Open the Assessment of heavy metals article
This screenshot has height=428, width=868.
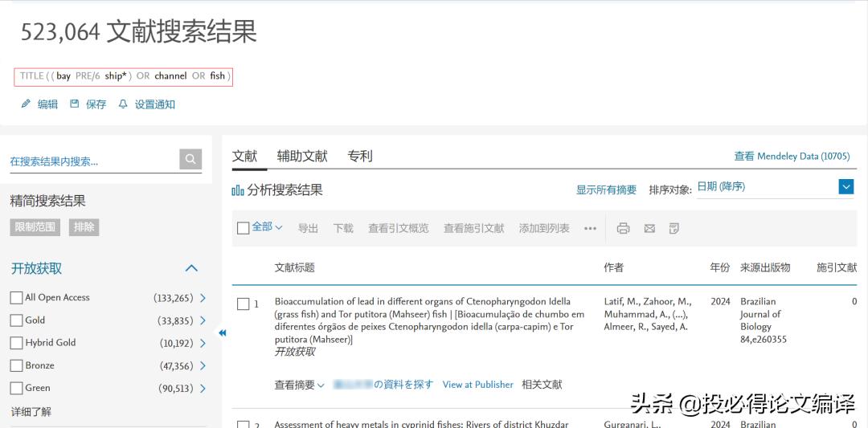point(421,424)
